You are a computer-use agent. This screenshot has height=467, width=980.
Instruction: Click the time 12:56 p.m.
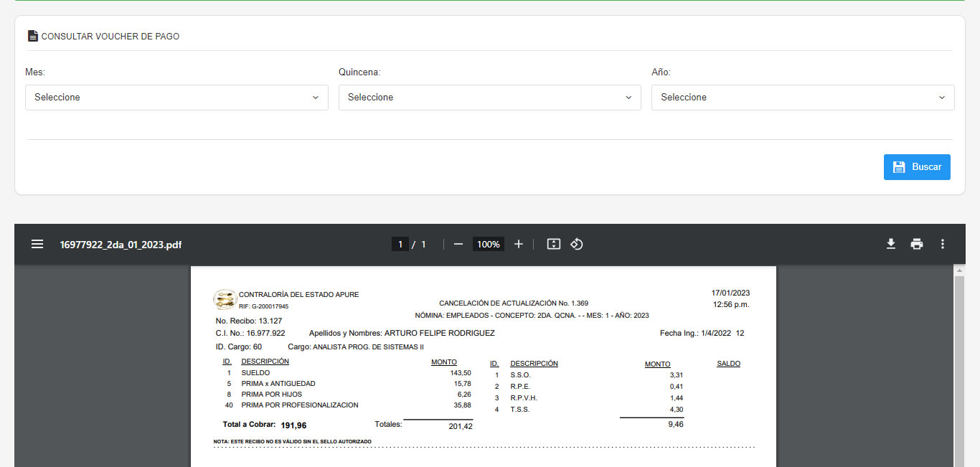[731, 305]
